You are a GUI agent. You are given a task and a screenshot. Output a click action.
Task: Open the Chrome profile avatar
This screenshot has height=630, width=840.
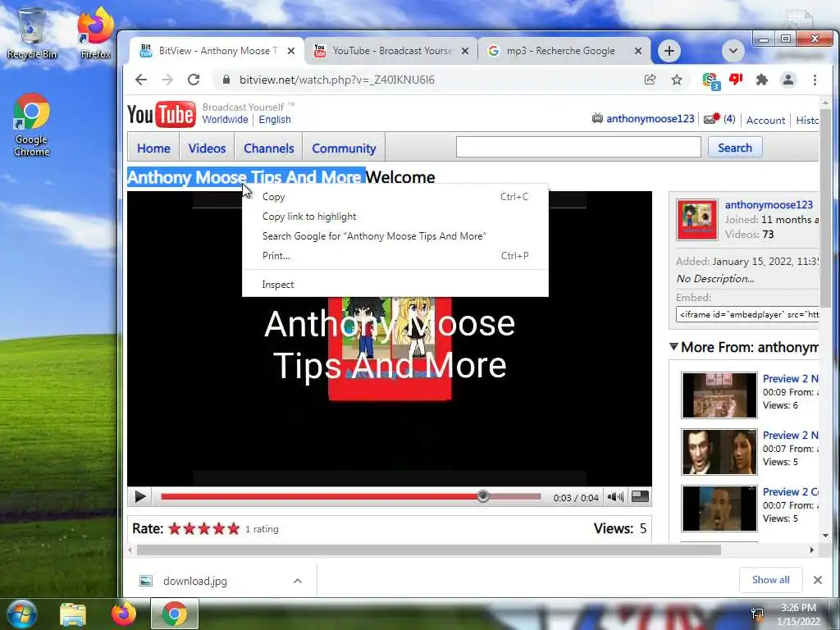(788, 80)
